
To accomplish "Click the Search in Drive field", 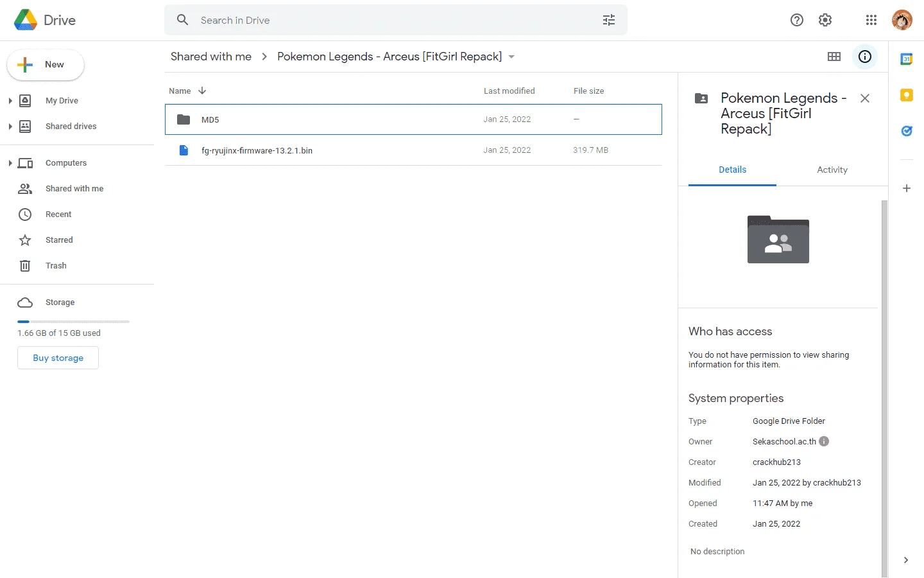I will tap(396, 20).
